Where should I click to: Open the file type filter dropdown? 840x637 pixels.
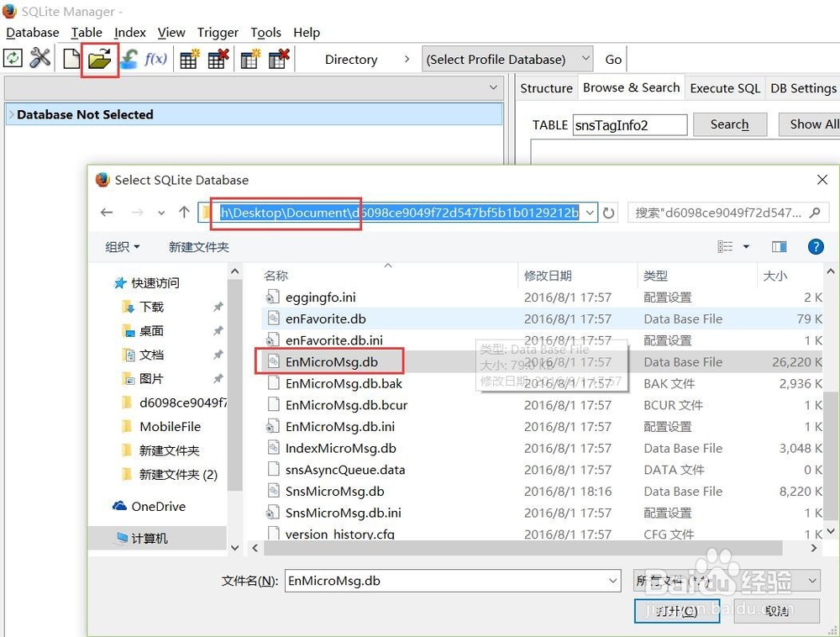coord(727,581)
